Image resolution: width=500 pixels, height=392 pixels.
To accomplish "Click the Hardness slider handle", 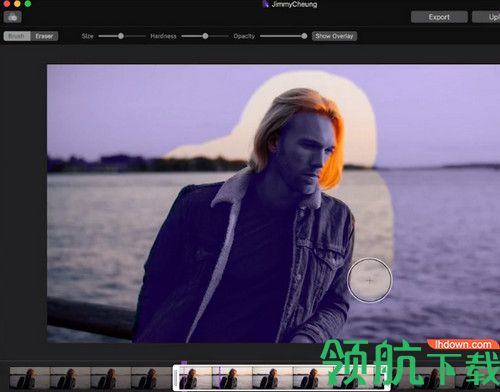I will [x=205, y=36].
